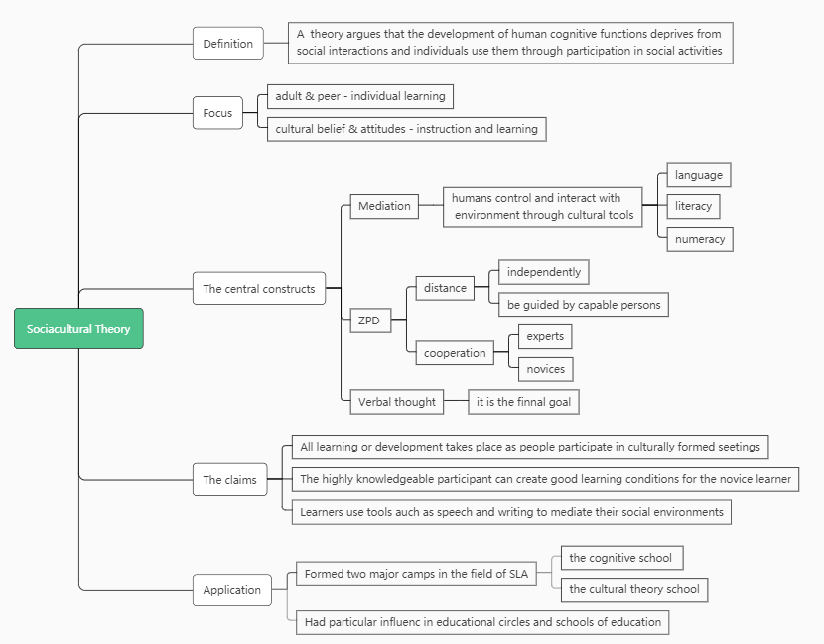Viewport: 824px width, 644px height.
Task: Select the Sociacultural Theory root node
Action: click(x=78, y=328)
